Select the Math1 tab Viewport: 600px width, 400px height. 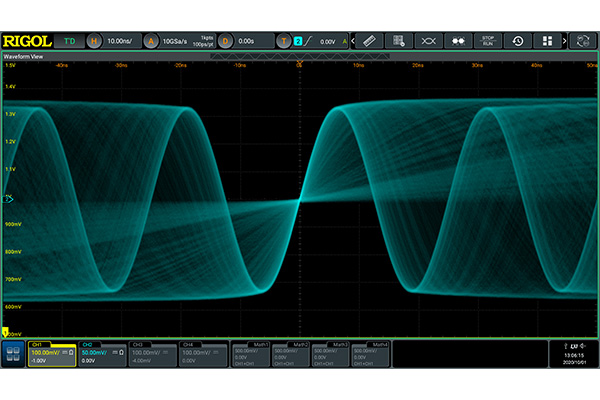pyautogui.click(x=249, y=353)
